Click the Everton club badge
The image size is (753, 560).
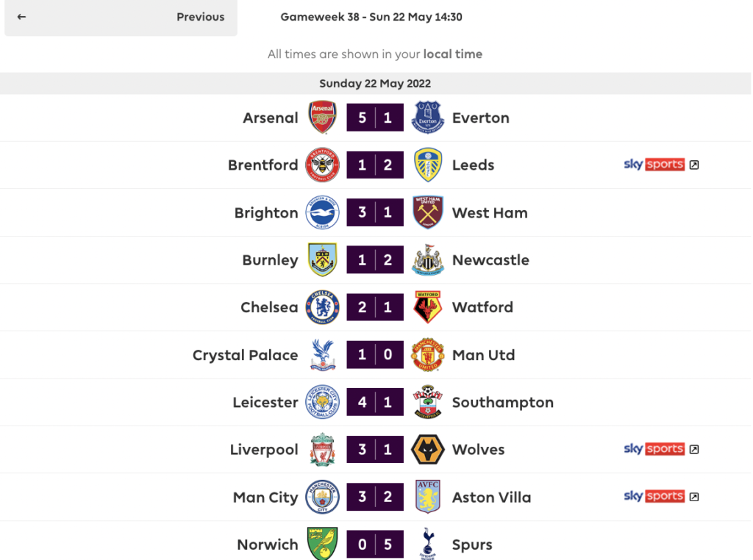click(428, 117)
